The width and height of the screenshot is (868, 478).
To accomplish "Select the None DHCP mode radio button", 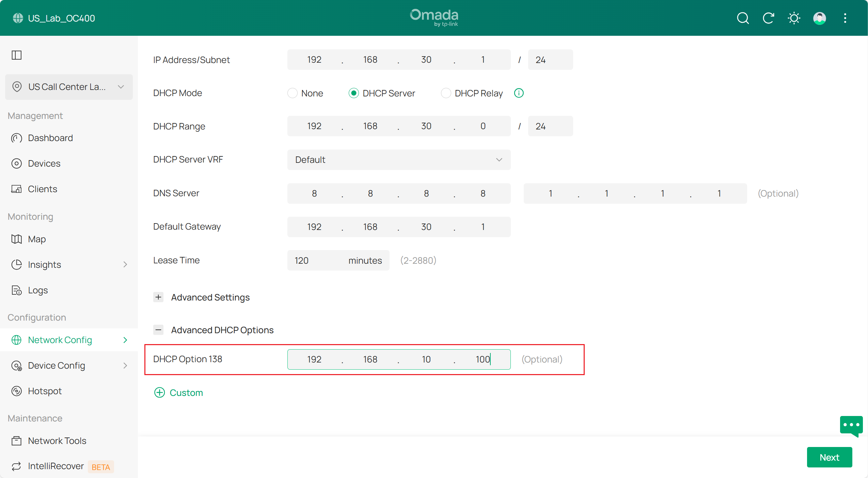I will 293,93.
